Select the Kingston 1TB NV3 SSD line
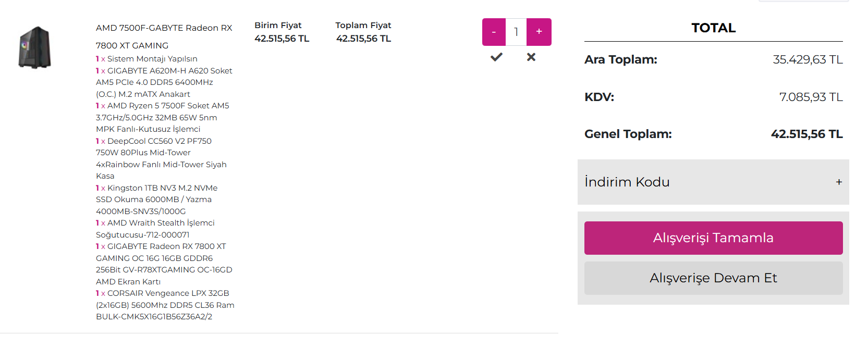Viewport: 868px width, 349px height. click(x=157, y=200)
